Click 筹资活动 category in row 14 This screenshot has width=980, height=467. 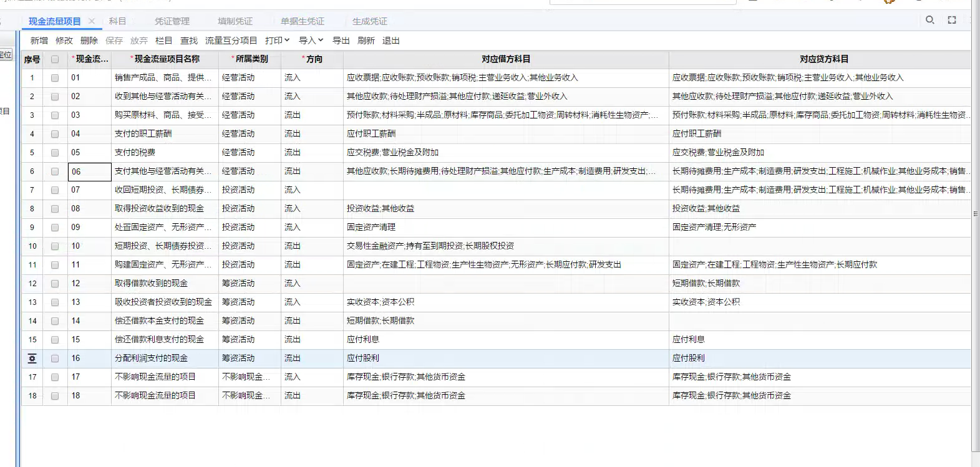250,321
